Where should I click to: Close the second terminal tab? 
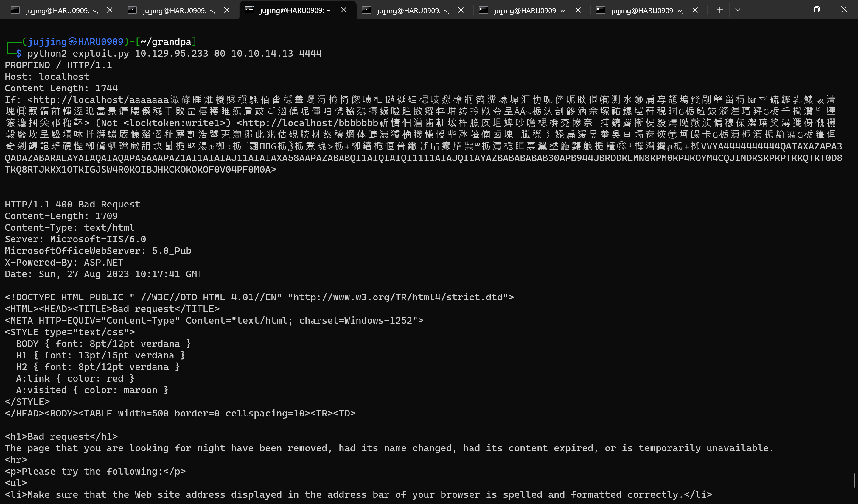(x=227, y=10)
